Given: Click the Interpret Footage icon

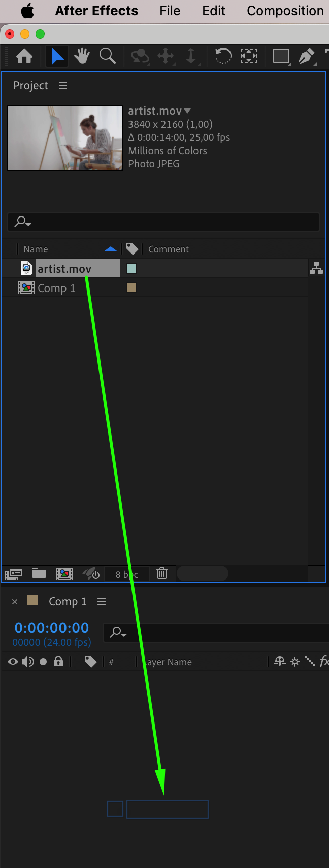Looking at the screenshot, I should pyautogui.click(x=14, y=574).
